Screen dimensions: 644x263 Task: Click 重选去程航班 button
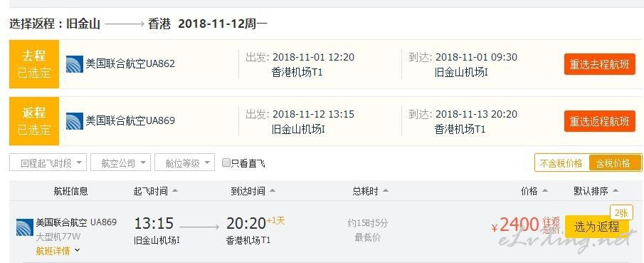tap(600, 64)
